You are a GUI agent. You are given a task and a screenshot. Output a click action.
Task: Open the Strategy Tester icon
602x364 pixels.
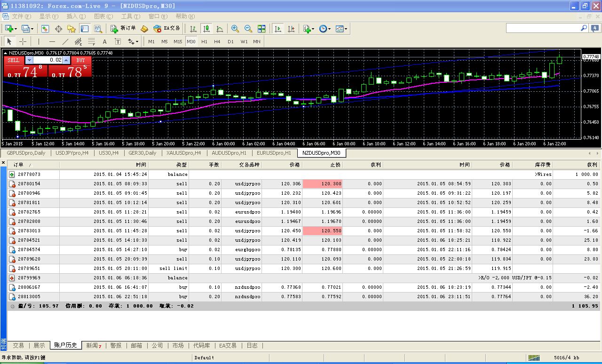pos(98,29)
